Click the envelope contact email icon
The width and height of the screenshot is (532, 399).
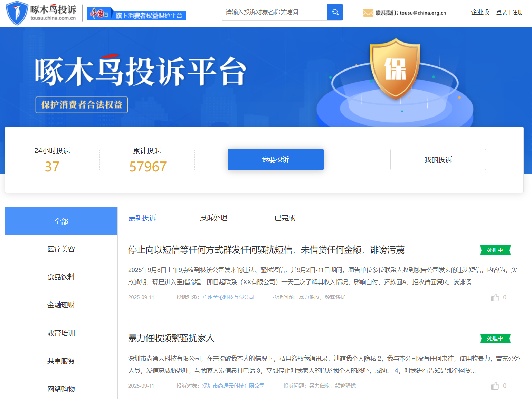tap(368, 13)
